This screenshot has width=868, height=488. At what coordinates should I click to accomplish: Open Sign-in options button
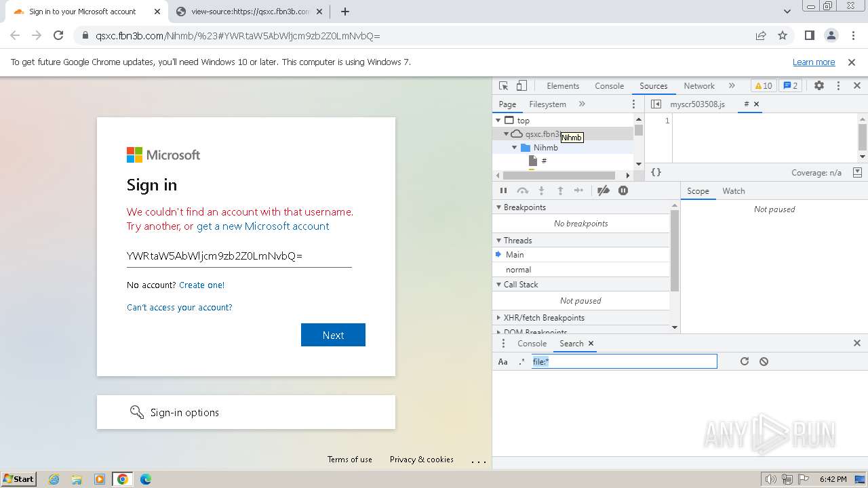tap(246, 412)
